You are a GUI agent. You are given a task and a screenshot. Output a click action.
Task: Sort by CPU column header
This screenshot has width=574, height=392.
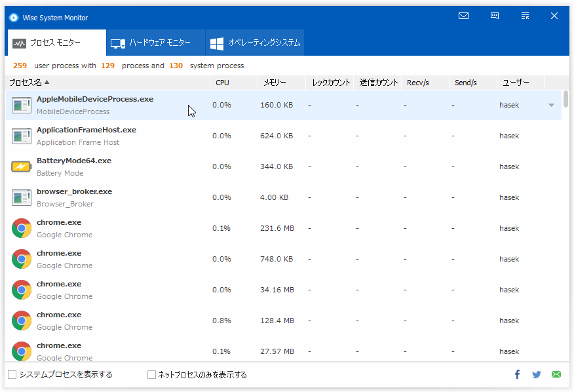(234, 83)
